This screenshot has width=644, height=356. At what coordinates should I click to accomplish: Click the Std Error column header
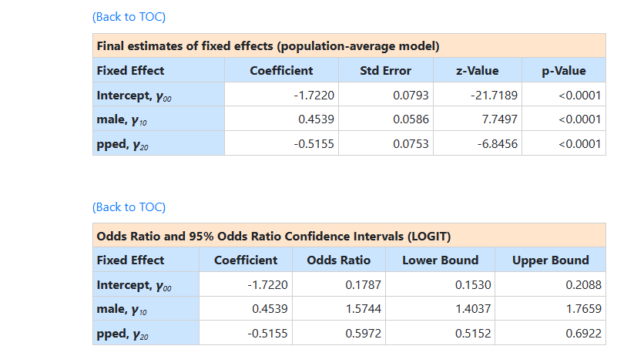(x=385, y=70)
